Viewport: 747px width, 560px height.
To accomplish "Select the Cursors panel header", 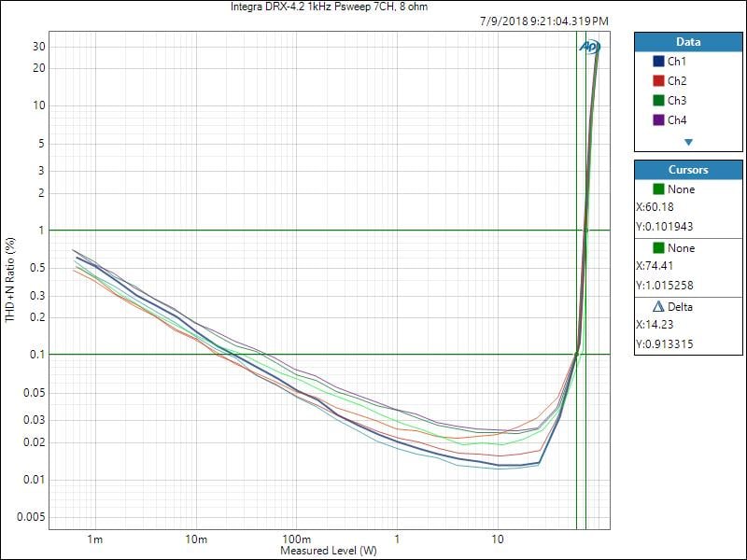I will (x=688, y=170).
